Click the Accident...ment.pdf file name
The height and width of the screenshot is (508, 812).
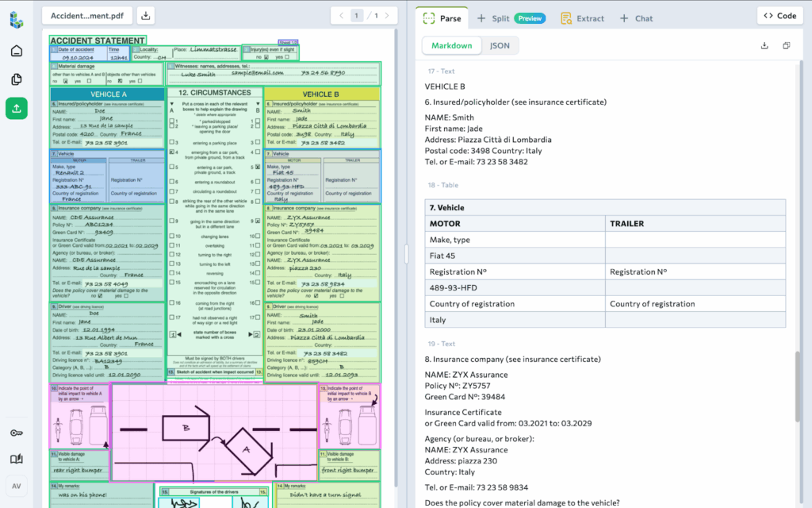(x=87, y=15)
